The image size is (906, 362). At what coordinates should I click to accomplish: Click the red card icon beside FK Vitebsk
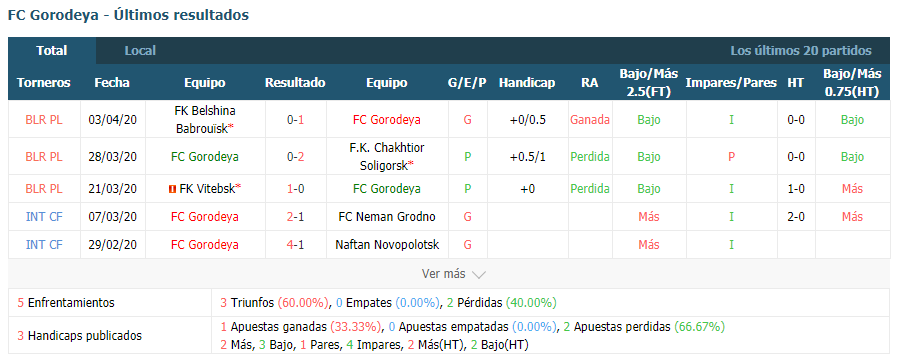(172, 189)
